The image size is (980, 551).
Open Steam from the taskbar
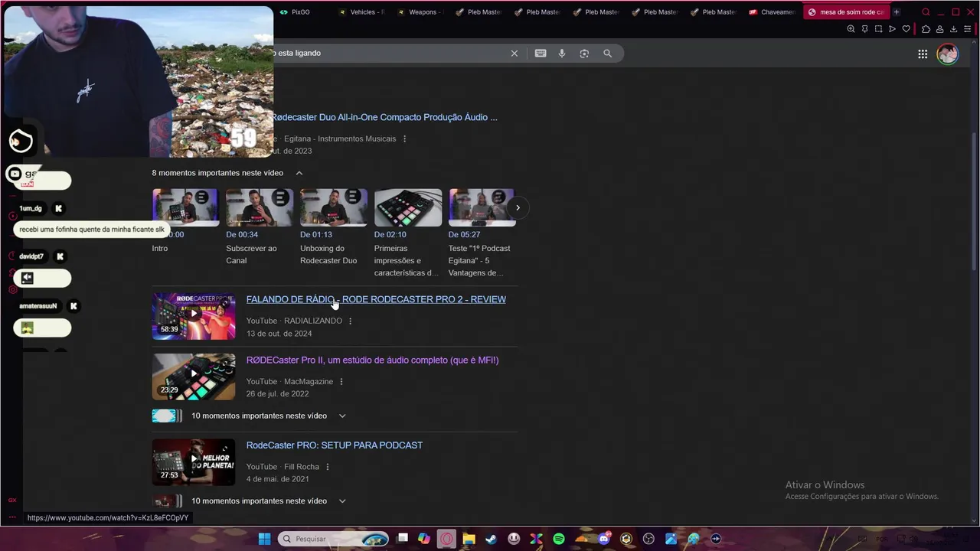pos(491,539)
